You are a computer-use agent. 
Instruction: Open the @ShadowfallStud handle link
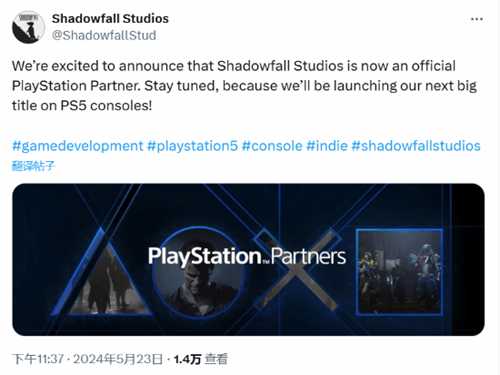tap(104, 35)
